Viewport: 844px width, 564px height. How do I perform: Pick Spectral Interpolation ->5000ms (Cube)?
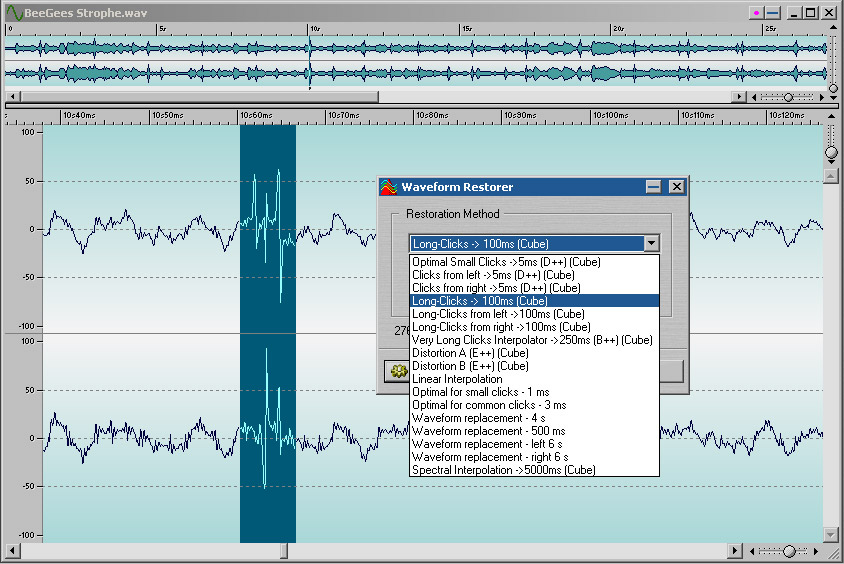(x=504, y=470)
